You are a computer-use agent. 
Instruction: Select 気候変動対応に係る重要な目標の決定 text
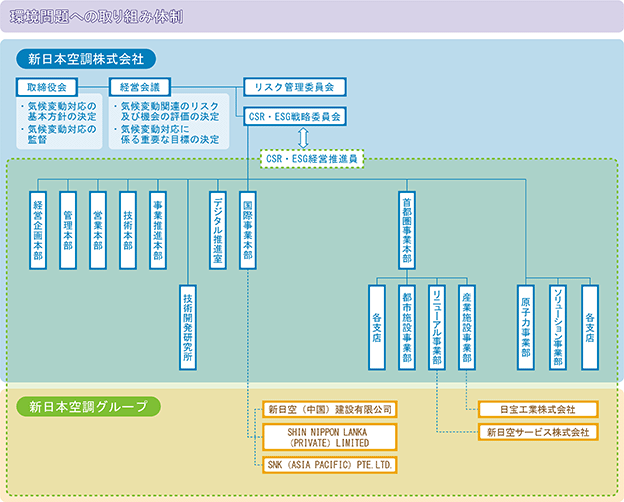[170, 134]
